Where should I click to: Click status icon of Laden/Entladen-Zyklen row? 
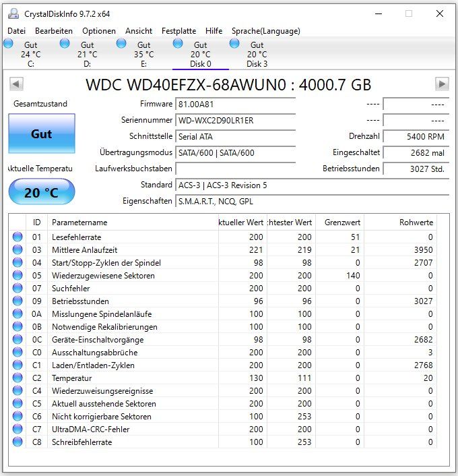click(18, 365)
